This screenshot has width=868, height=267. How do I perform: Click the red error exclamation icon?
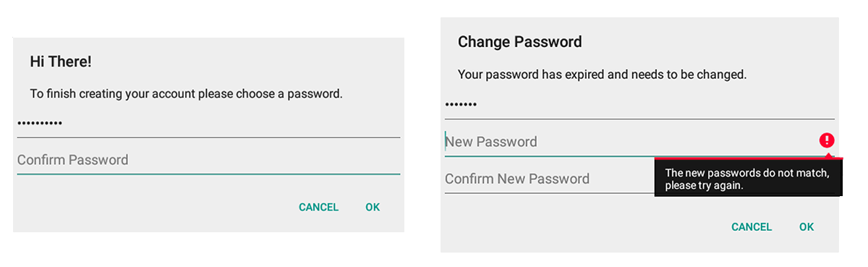click(x=827, y=140)
